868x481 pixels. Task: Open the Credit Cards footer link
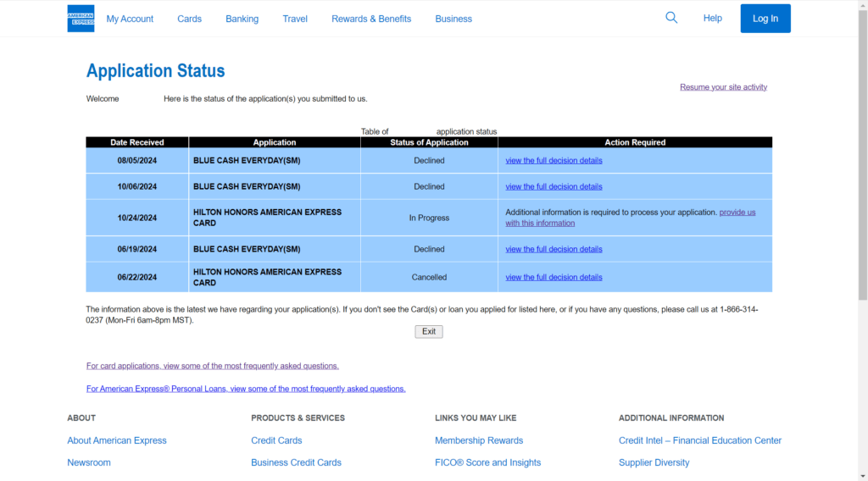point(276,440)
